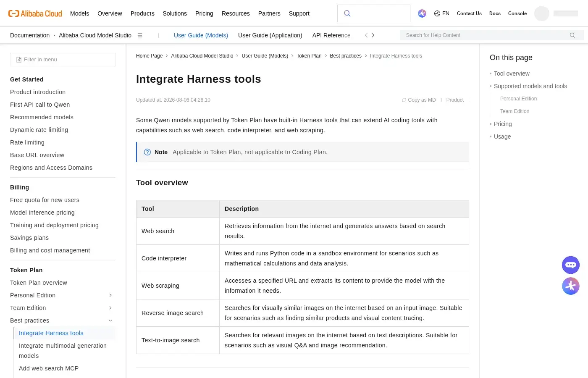Click the help content search magnifier icon
The width and height of the screenshot is (588, 378).
572,35
